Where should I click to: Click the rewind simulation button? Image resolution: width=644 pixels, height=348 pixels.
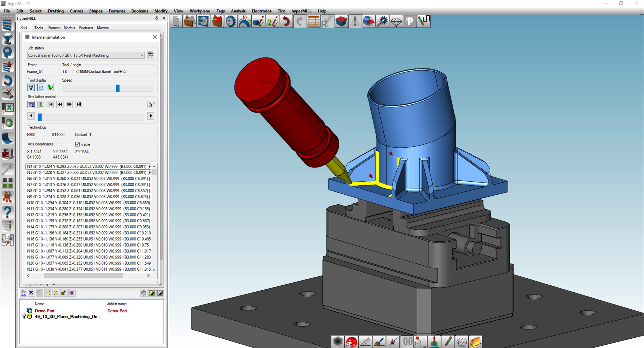60,104
